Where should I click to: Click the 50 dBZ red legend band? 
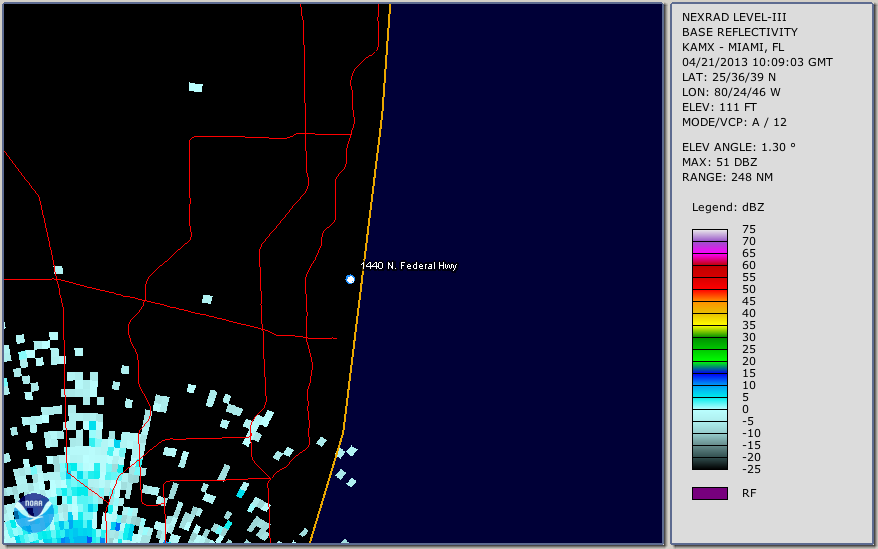[709, 283]
